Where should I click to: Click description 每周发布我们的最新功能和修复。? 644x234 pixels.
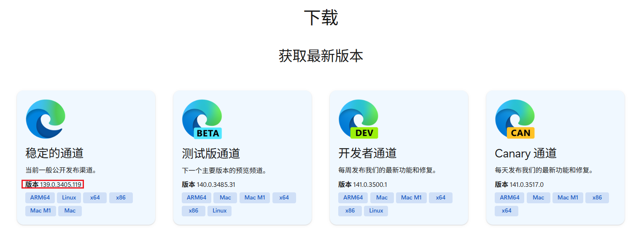pos(387,170)
